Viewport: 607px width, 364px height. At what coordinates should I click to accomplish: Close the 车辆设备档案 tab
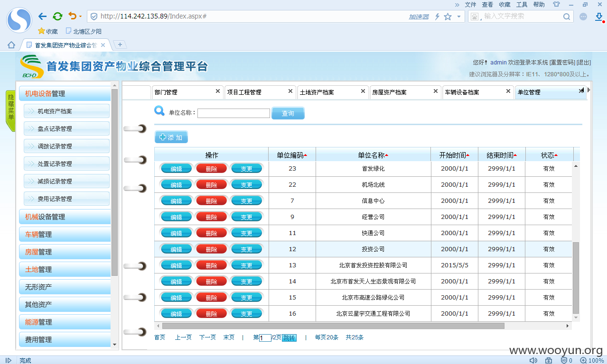[508, 91]
